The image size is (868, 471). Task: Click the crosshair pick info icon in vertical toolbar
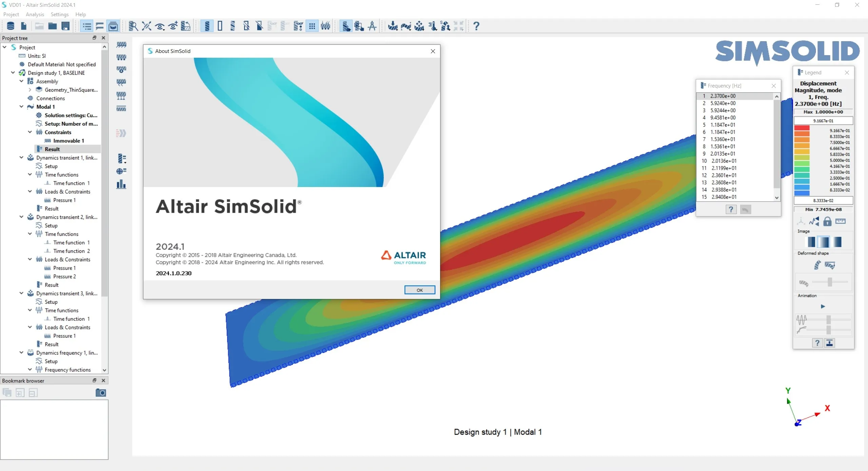click(x=121, y=171)
